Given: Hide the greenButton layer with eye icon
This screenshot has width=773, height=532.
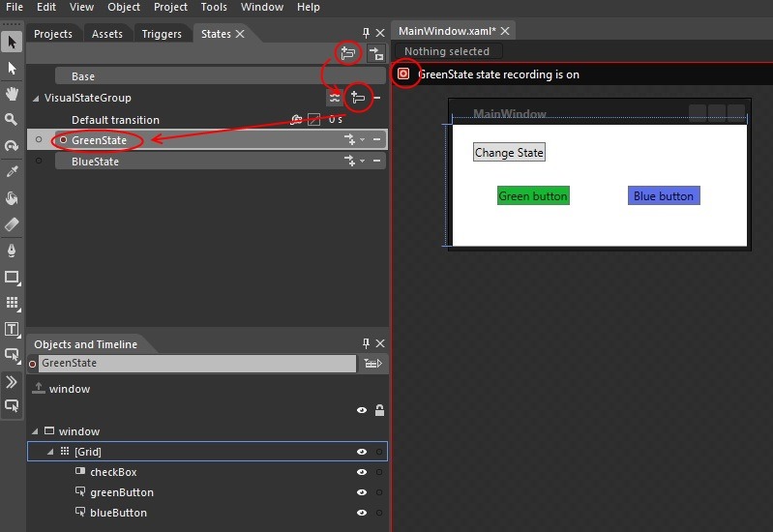Looking at the screenshot, I should pos(362,492).
